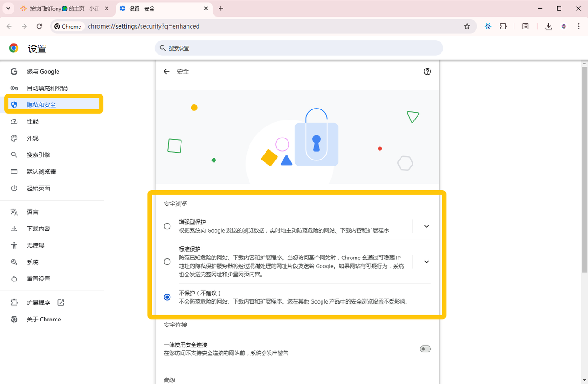Bookmark this page with the star icon
Image resolution: width=588 pixels, height=384 pixels.
point(467,26)
